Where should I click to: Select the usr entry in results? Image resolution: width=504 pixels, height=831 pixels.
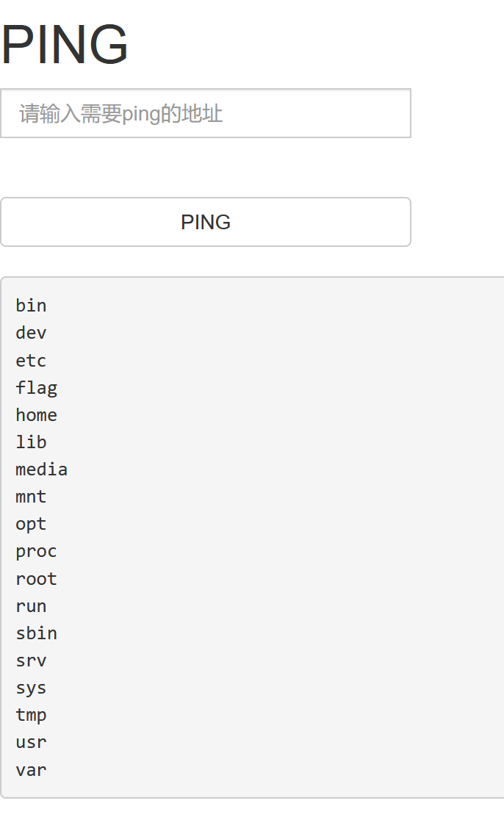31,742
